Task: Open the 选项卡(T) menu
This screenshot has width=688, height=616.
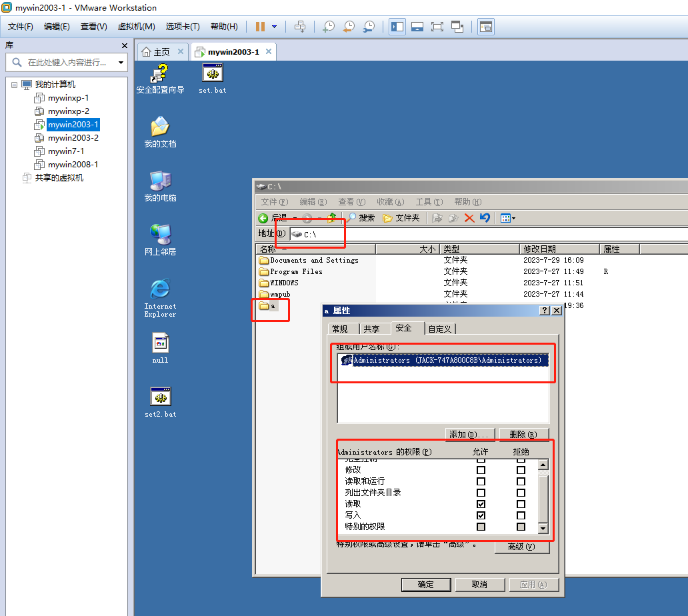Action: tap(183, 27)
